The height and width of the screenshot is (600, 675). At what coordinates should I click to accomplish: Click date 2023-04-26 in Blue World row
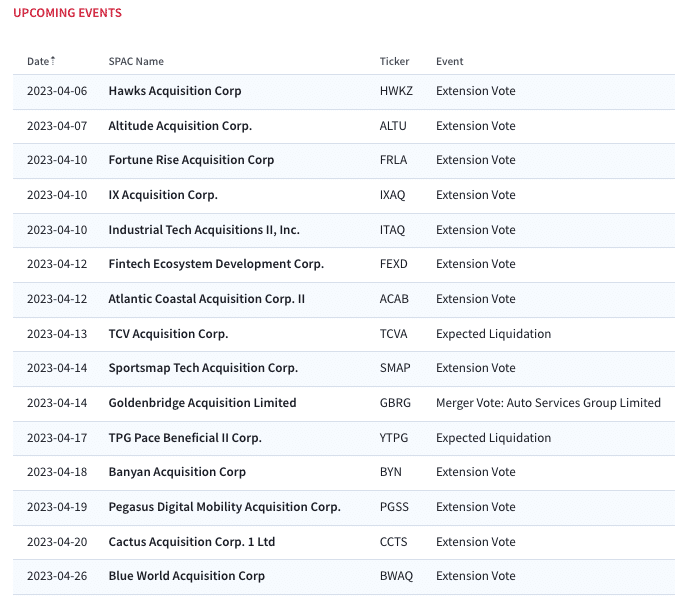tap(57, 576)
